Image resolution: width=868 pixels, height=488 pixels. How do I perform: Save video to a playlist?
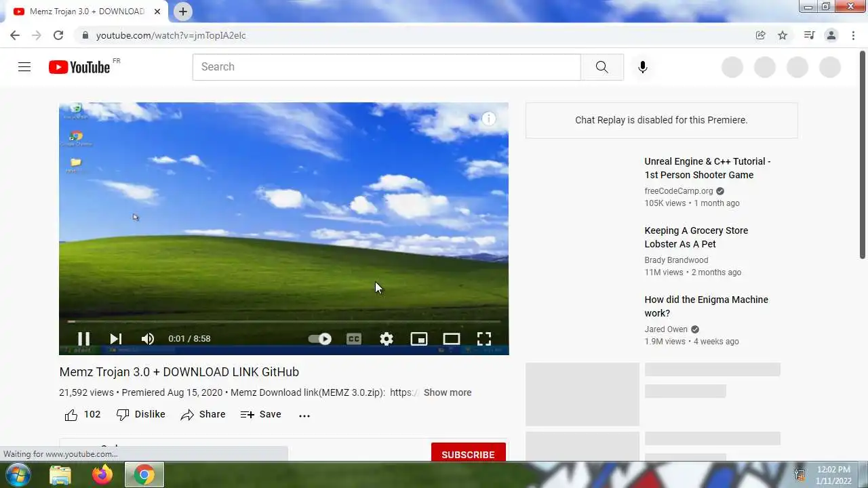pos(261,415)
